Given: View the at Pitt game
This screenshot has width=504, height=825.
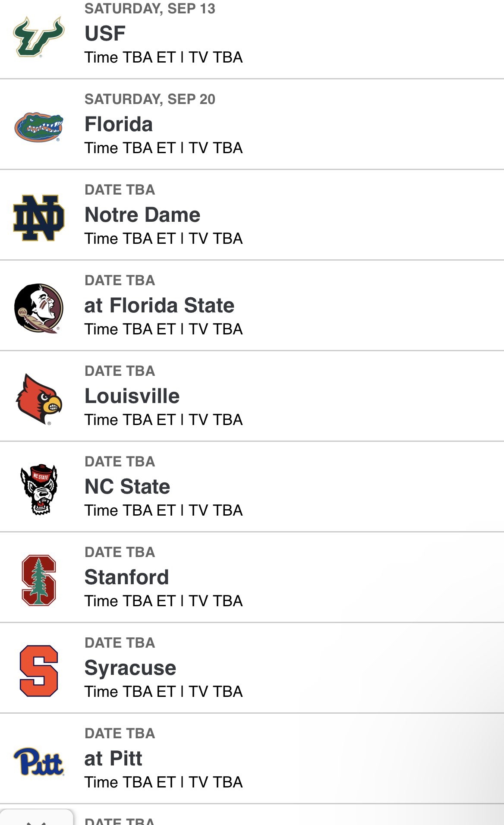Looking at the screenshot, I should pos(113,759).
